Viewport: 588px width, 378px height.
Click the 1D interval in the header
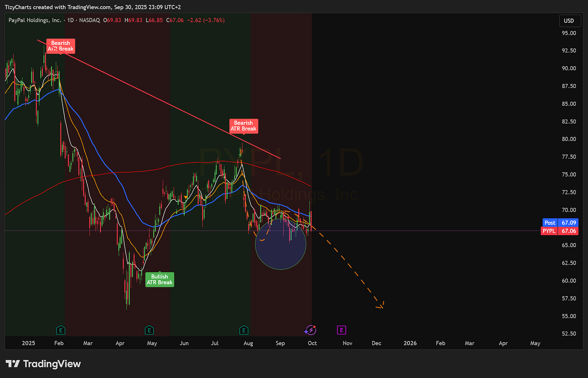71,20
